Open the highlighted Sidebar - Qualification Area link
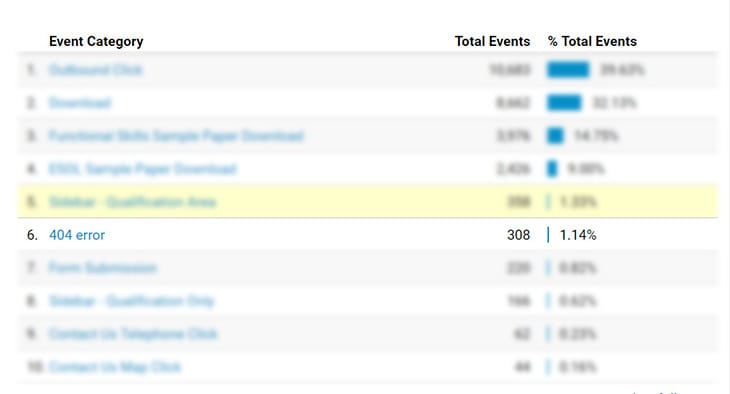The image size is (730, 394). [x=132, y=202]
